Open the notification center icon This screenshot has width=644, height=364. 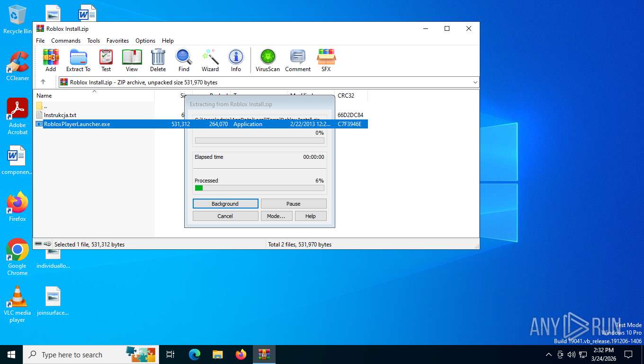628,355
